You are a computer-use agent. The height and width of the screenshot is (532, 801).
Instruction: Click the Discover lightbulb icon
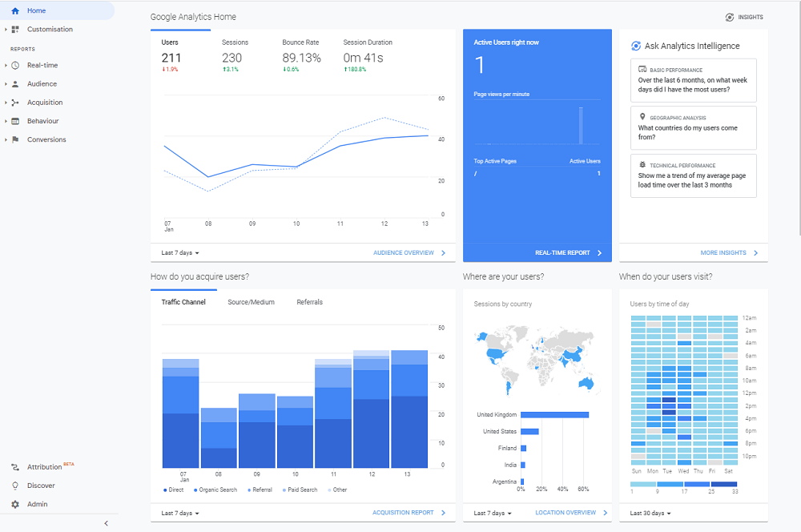pyautogui.click(x=15, y=486)
